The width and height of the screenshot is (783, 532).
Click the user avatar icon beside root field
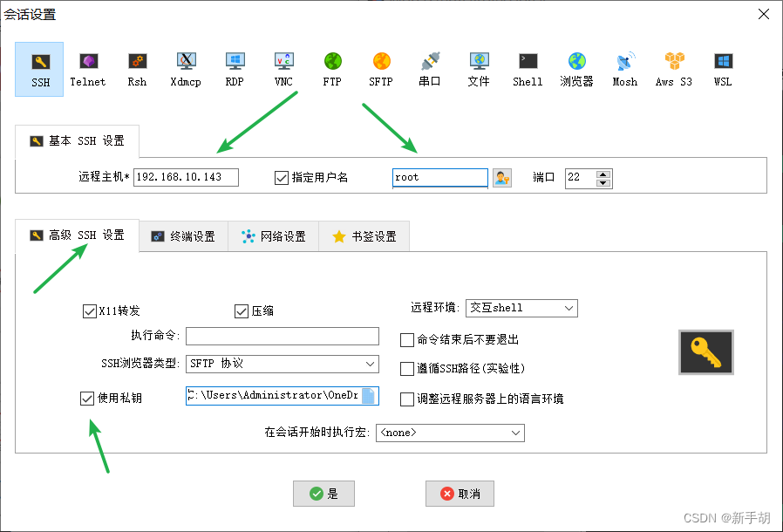pyautogui.click(x=502, y=177)
